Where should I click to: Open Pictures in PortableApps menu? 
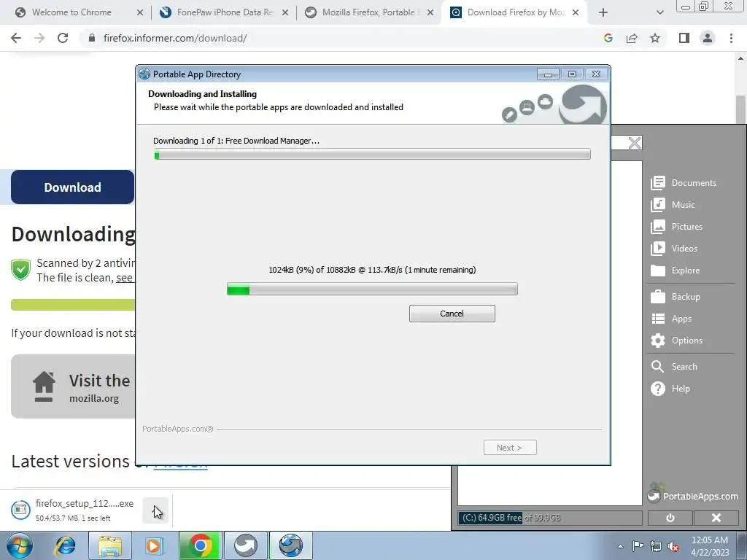[x=676, y=227]
